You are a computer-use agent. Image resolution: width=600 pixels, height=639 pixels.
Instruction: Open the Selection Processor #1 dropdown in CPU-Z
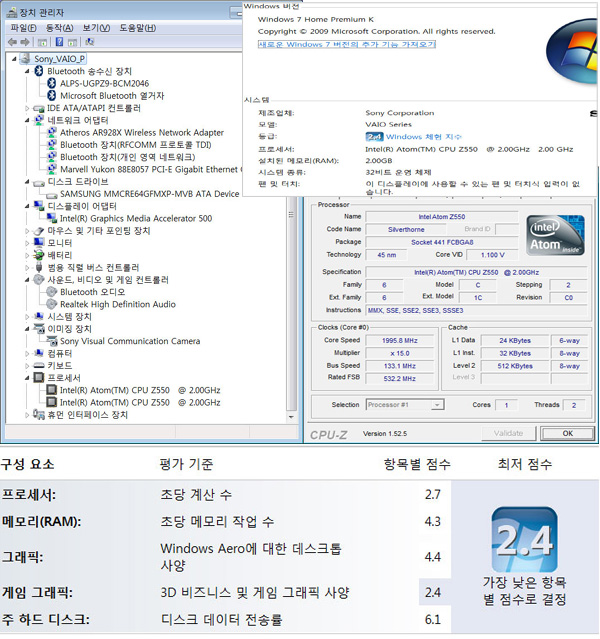pos(437,405)
